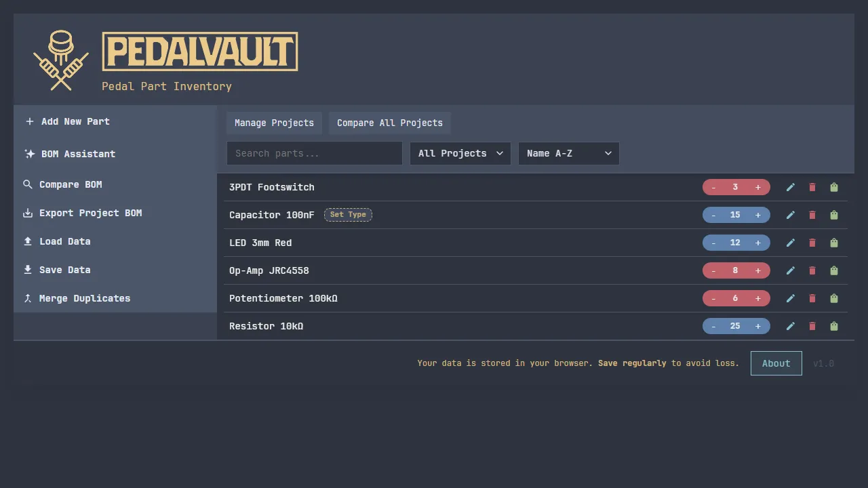This screenshot has height=488, width=868.
Task: Click the Add New Part plus icon
Action: (x=29, y=121)
